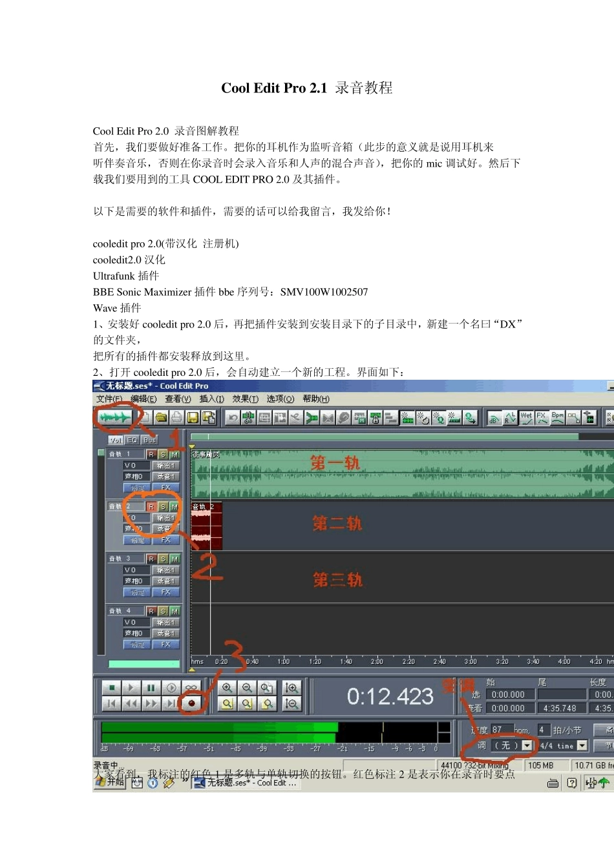
Task: Switch to the Bus track controls tab
Action: pos(149,440)
